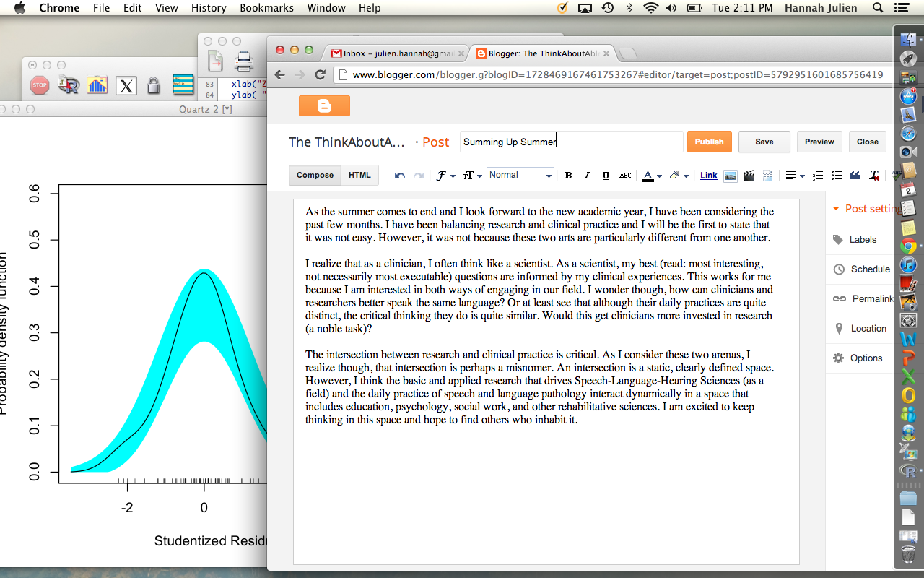The image size is (924, 578).
Task: Go back in Chrome
Action: tap(280, 74)
